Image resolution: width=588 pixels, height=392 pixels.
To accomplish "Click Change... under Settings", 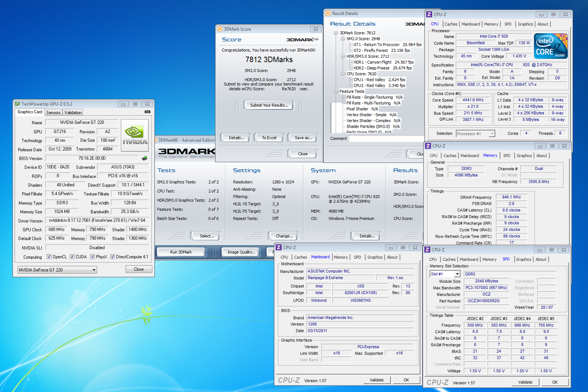I will tap(284, 236).
